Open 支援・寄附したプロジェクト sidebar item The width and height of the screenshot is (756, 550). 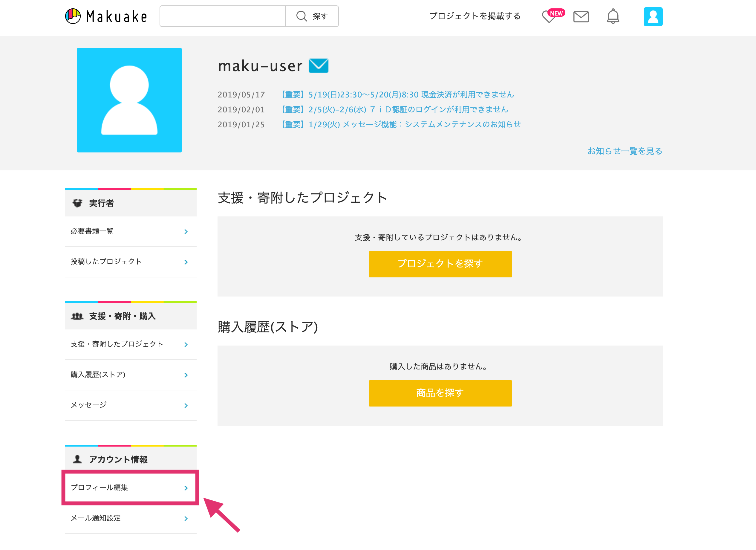131,344
